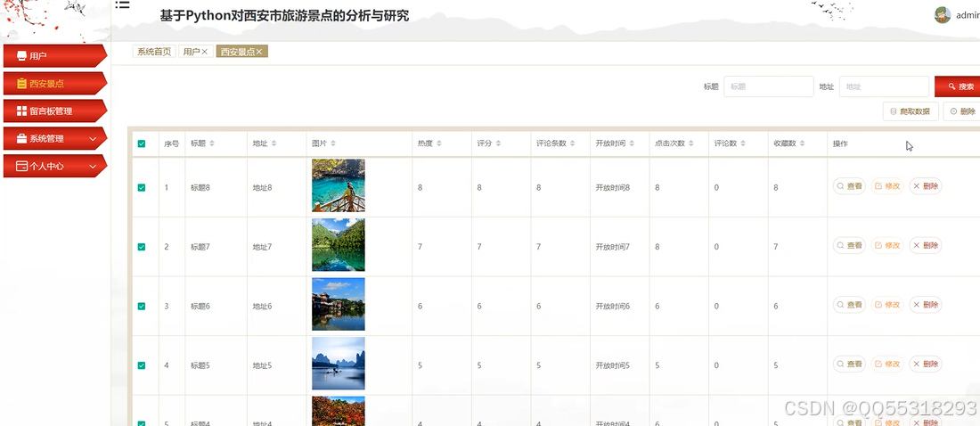
Task: Uncheck the checkbox for row 标题8
Action: (142, 188)
